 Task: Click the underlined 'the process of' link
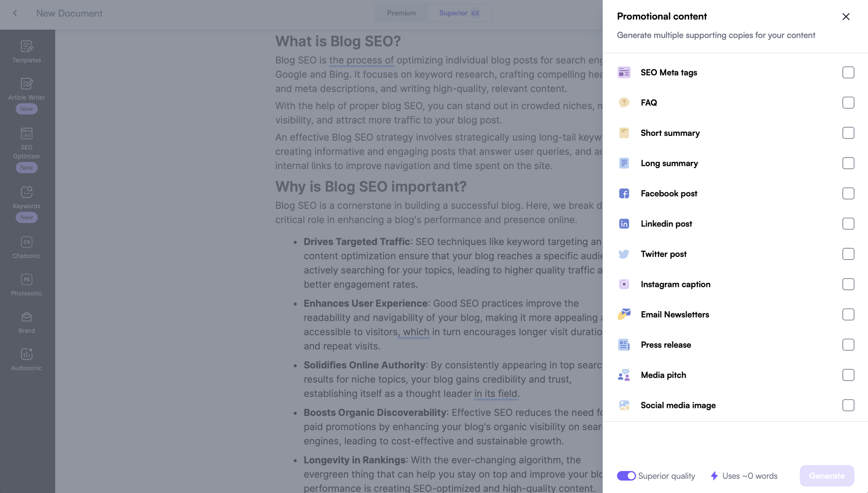361,60
